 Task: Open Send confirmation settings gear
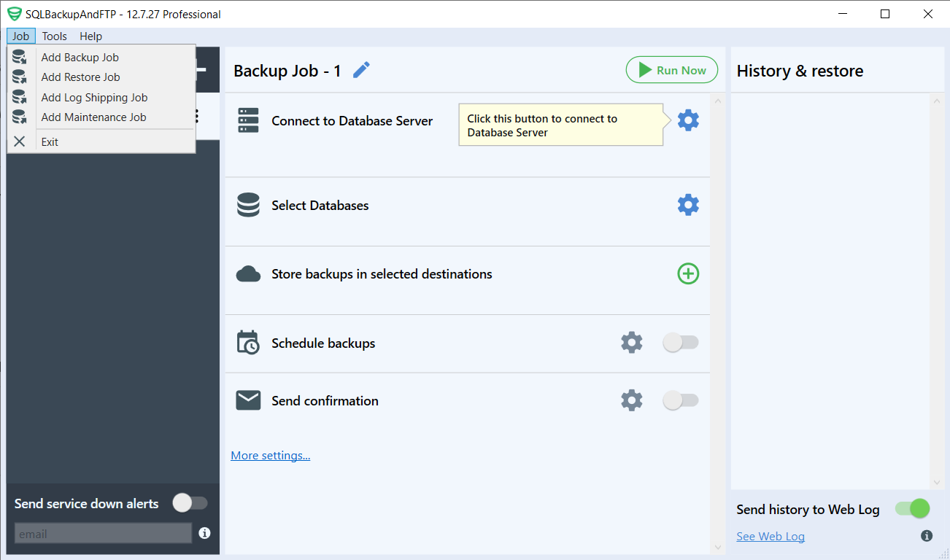(x=631, y=400)
